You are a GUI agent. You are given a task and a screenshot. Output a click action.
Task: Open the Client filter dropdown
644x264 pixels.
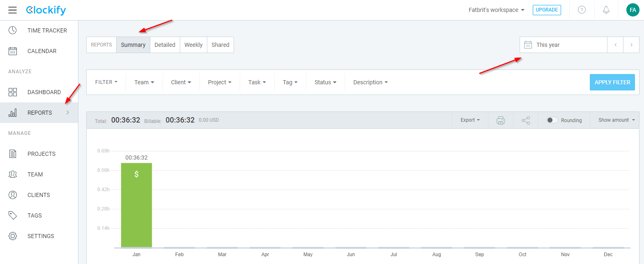tap(181, 82)
